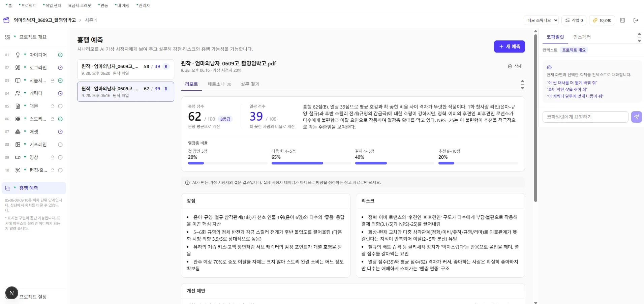644x304 pixels.
Task: Focus the 코파일럿에게 요청하기 input field
Action: [585, 117]
